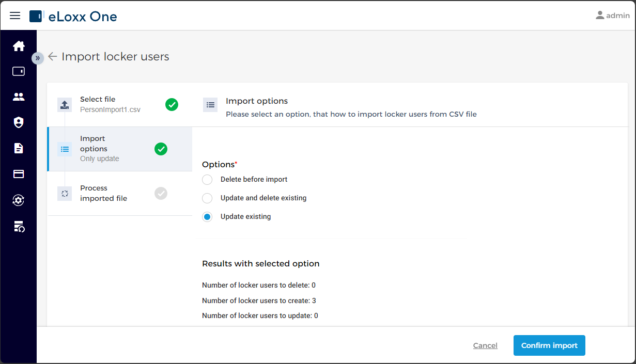Open the locker users sidebar icon

(19, 97)
